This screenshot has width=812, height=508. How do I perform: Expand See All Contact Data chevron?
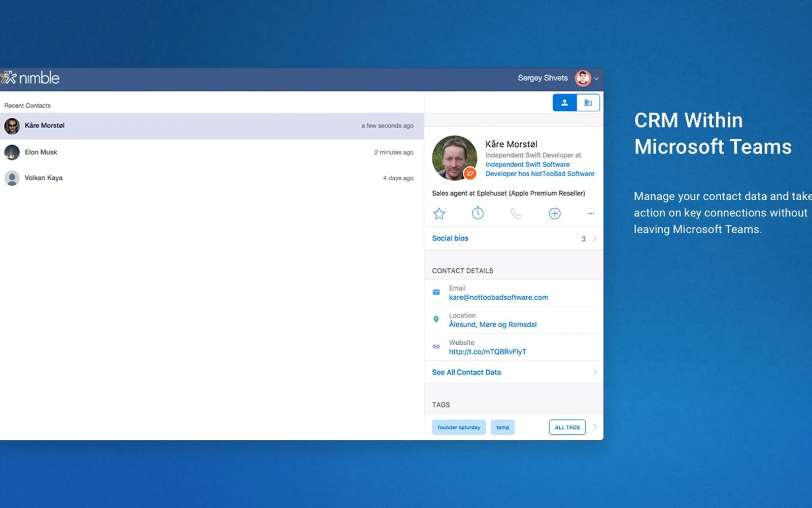595,372
